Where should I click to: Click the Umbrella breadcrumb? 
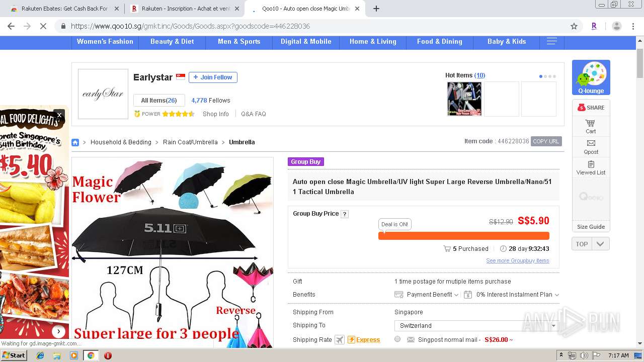[x=242, y=142]
